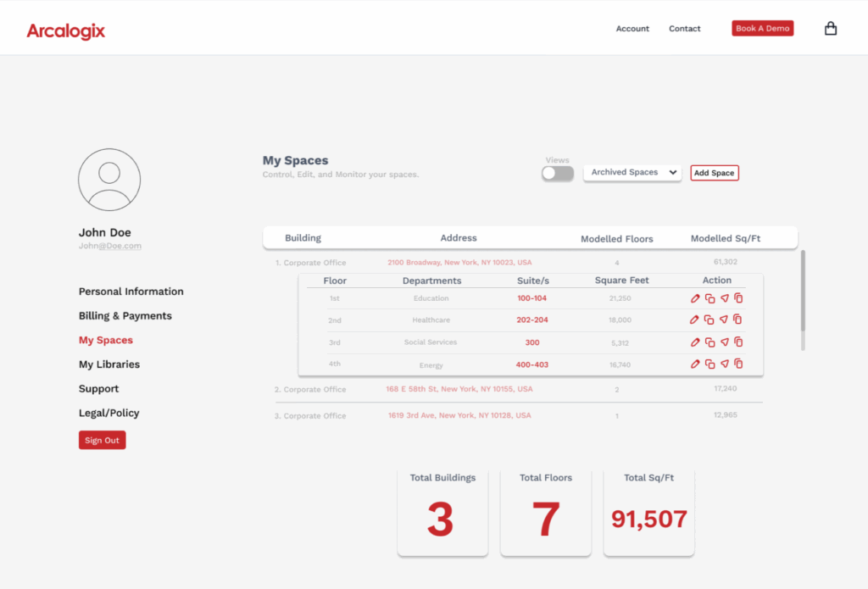Expand the 168 E 58th St building row
Screen dimensions: 868x589
click(x=459, y=389)
